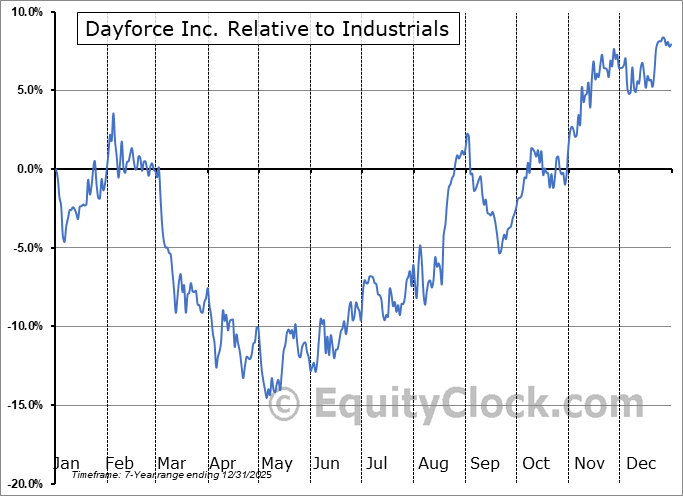683x496 pixels.
Task: Select the Mar label on the x-axis
Action: point(171,463)
